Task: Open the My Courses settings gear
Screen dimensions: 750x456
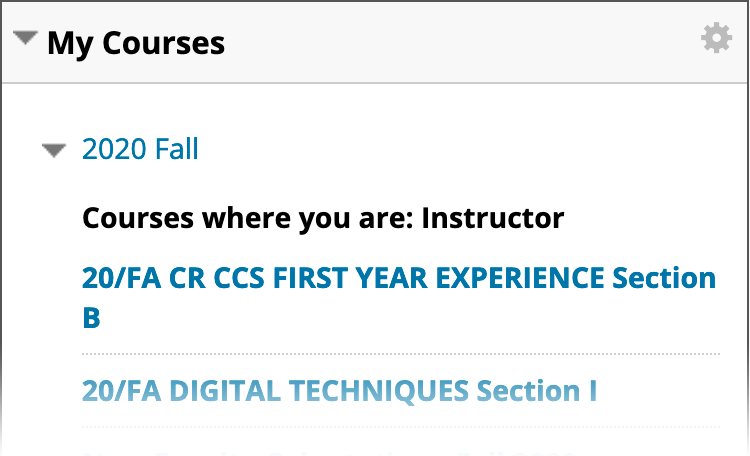Action: [716, 39]
